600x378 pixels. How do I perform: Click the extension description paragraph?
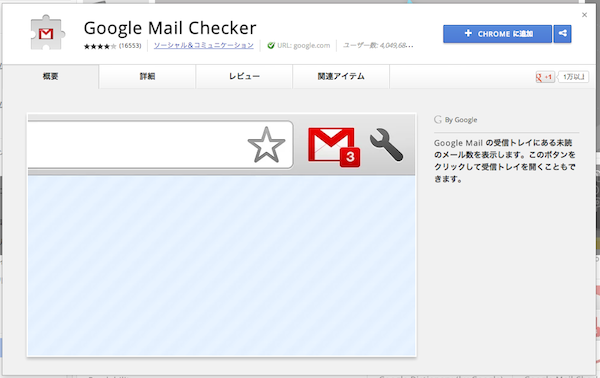click(505, 161)
